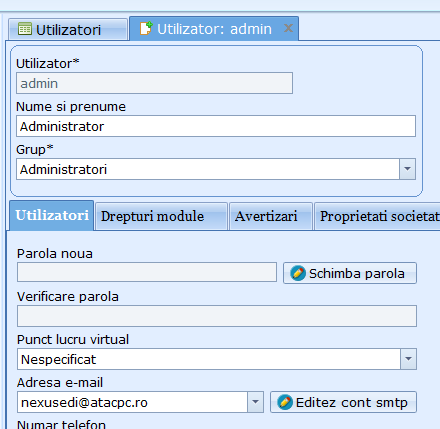The image size is (440, 429).
Task: Click the document icon on the Utilizator: admin tab
Action: (x=146, y=28)
